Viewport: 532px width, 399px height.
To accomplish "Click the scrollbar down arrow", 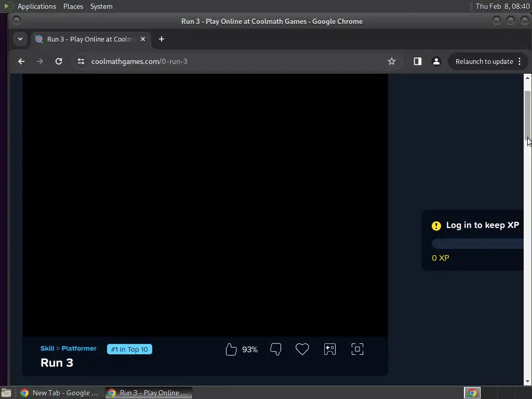I will click(x=527, y=382).
